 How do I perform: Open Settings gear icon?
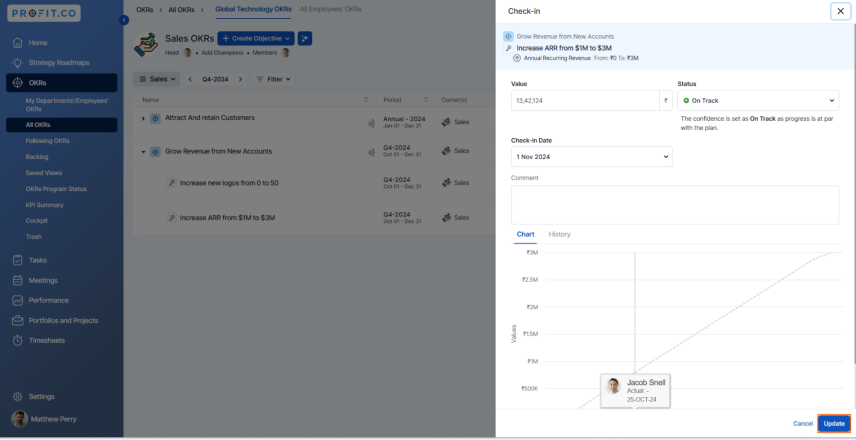[x=18, y=397]
